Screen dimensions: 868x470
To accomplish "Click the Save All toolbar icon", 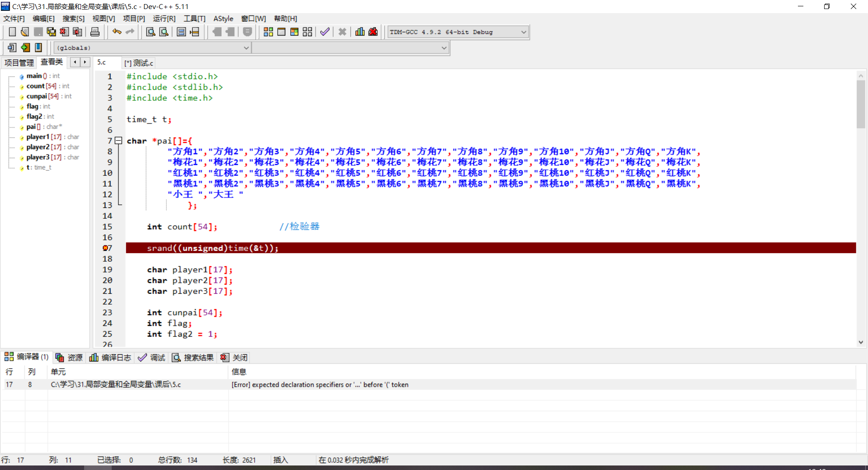I will pos(51,32).
